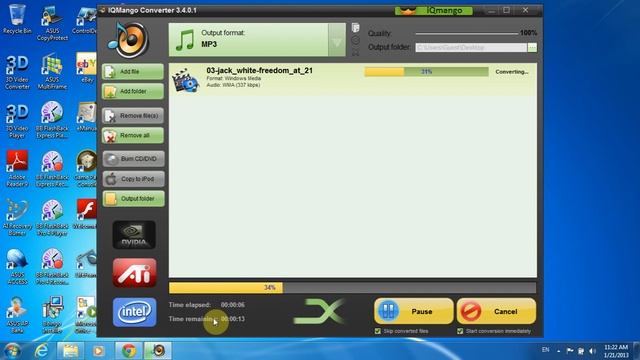Toggle Start conversion immediately checkbox

(460, 331)
